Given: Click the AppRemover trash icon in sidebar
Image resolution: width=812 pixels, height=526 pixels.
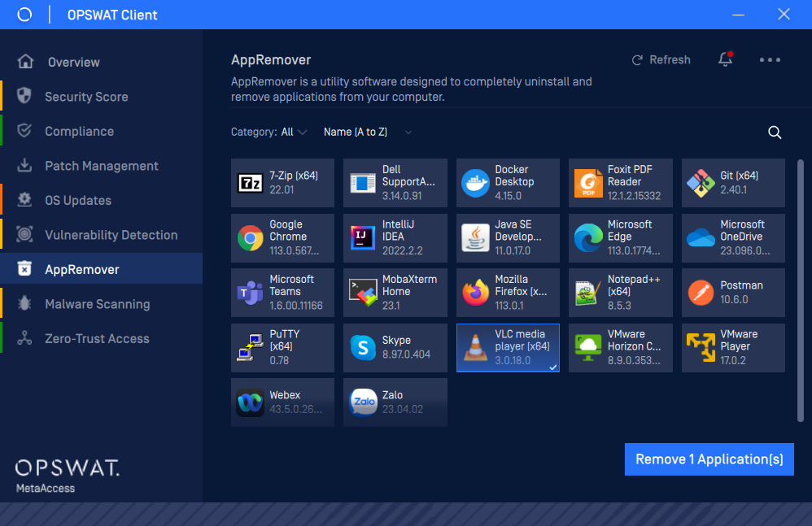Looking at the screenshot, I should pyautogui.click(x=24, y=268).
